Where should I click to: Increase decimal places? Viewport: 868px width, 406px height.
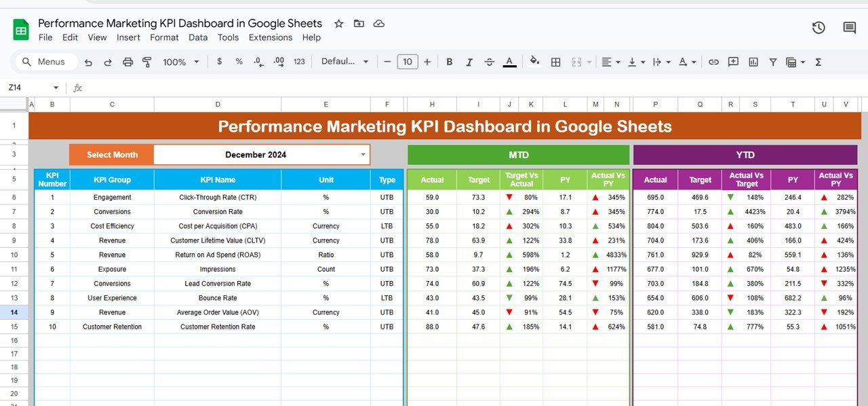click(279, 62)
